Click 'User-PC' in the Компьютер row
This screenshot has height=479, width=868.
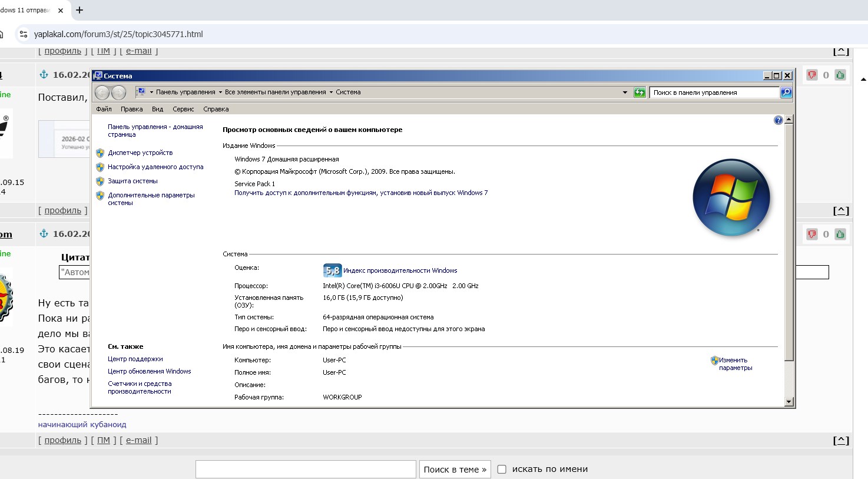pyautogui.click(x=334, y=360)
